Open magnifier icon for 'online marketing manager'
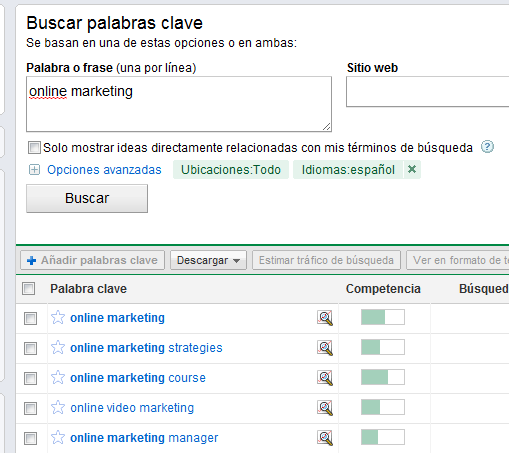Image resolution: width=509 pixels, height=453 pixels. pos(325,438)
